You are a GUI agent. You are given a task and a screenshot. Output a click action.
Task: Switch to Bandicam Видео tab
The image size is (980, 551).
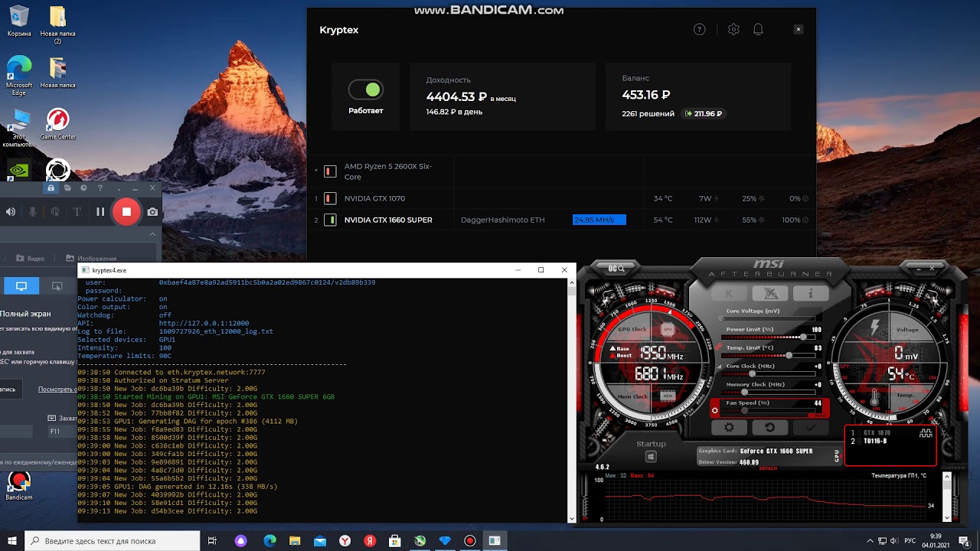(x=31, y=259)
